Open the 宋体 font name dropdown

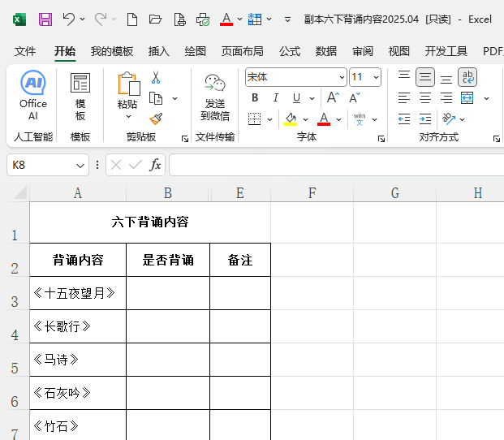[342, 77]
